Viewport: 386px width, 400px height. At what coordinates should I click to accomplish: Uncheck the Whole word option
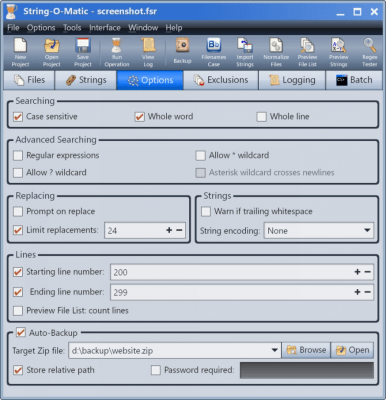coord(139,117)
